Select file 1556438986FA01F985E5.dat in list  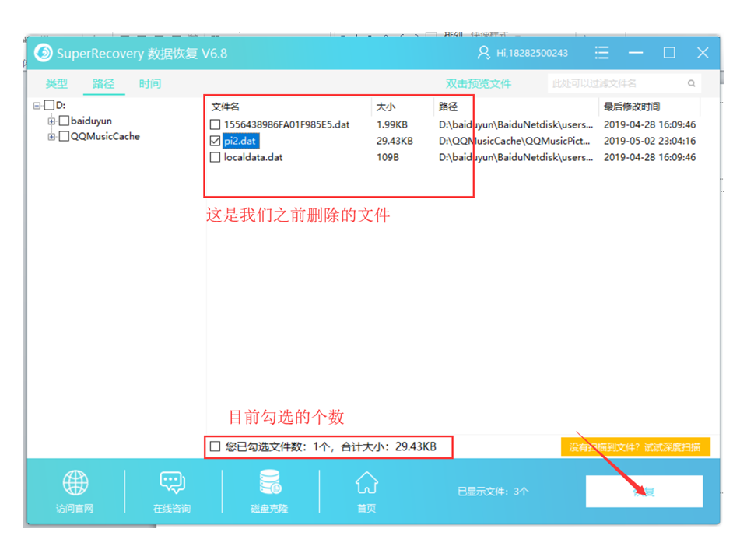point(287,124)
